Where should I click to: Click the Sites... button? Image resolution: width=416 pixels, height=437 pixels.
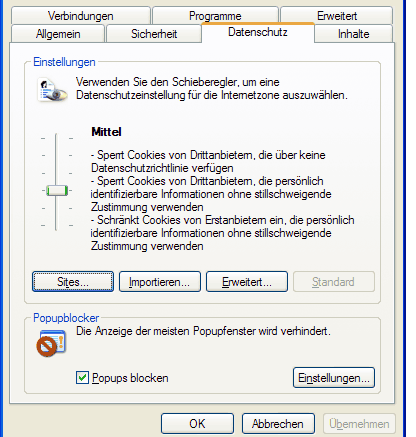(x=73, y=282)
